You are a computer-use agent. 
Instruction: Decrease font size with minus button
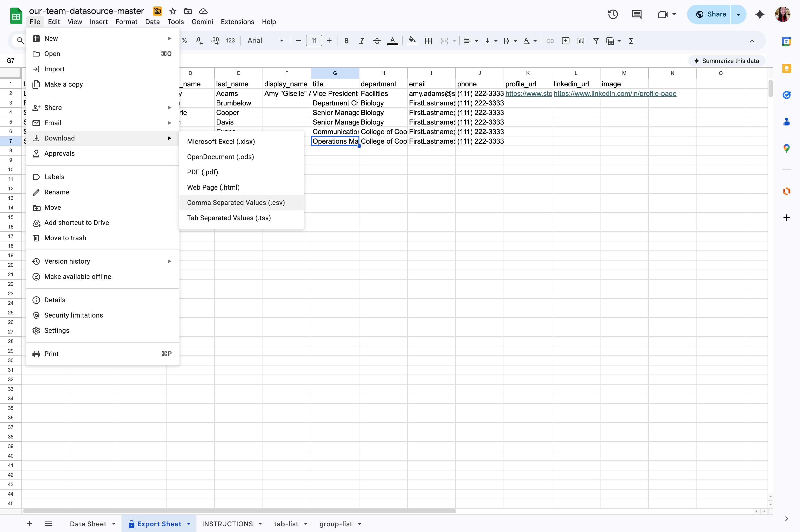pyautogui.click(x=299, y=41)
